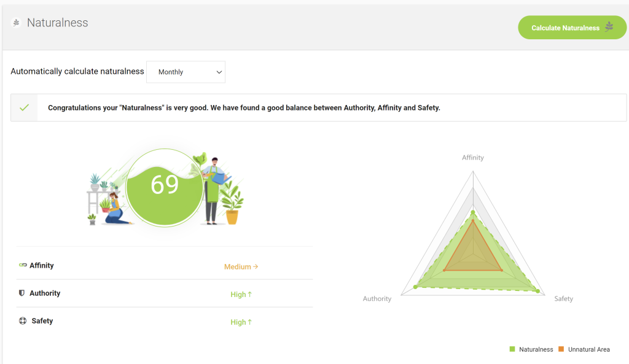This screenshot has width=629, height=364.
Task: Toggle Unnatural Area series in chart legend
Action: click(x=588, y=349)
